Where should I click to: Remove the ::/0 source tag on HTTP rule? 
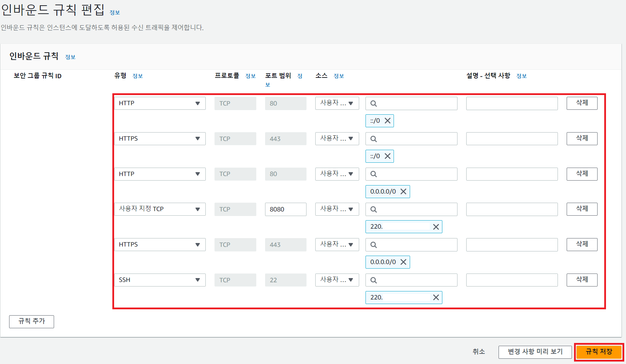[x=388, y=121]
